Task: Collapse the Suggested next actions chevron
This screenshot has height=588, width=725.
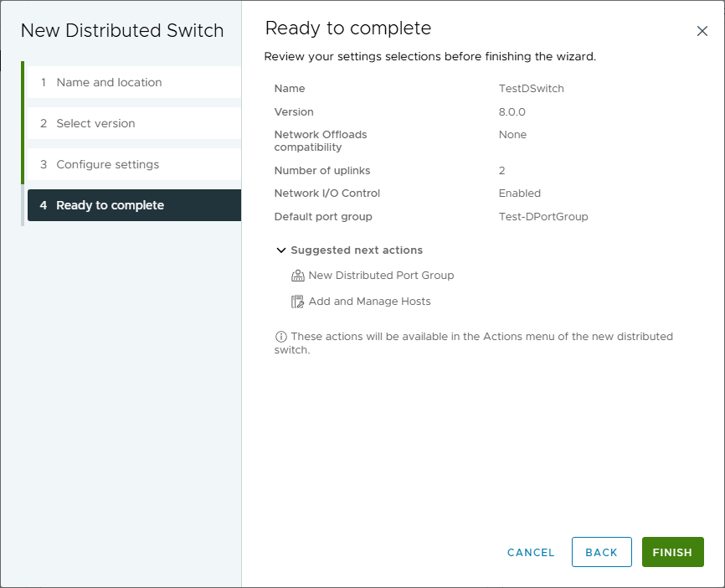Action: click(280, 250)
